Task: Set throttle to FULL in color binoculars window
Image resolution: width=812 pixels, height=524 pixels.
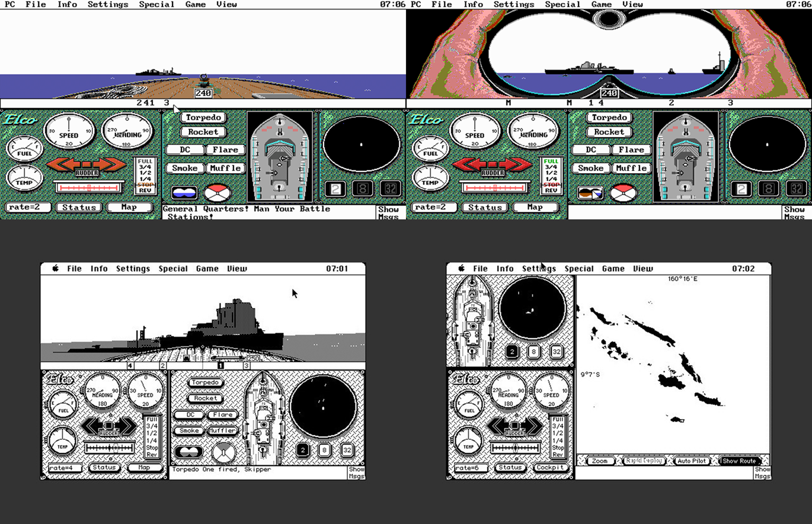Action: (551, 161)
